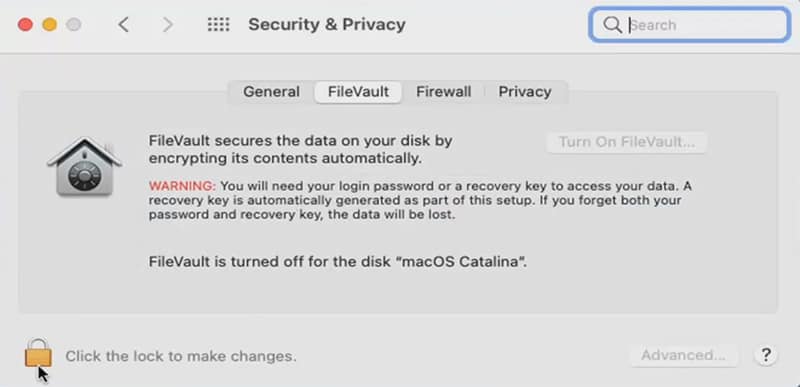800x387 pixels.
Task: Click the padlock icon to unlock settings
Action: (x=38, y=353)
